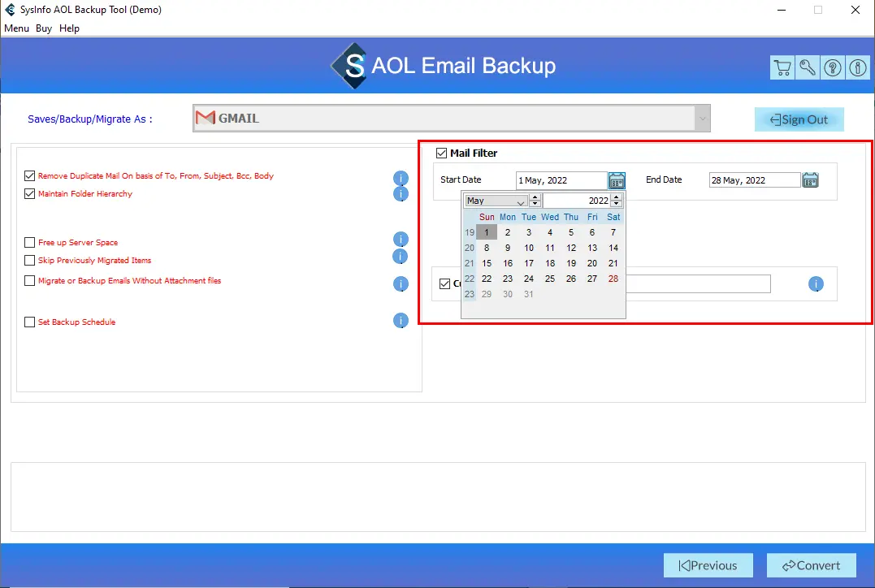The height and width of the screenshot is (588, 875).
Task: Click the End Date field showing 28 May, 2022
Action: [755, 180]
